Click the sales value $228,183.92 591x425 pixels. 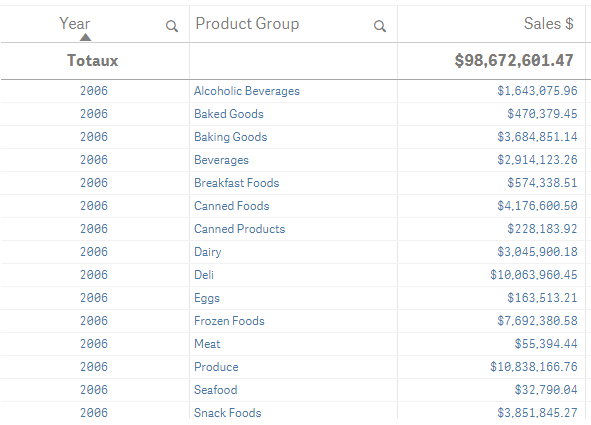point(542,229)
